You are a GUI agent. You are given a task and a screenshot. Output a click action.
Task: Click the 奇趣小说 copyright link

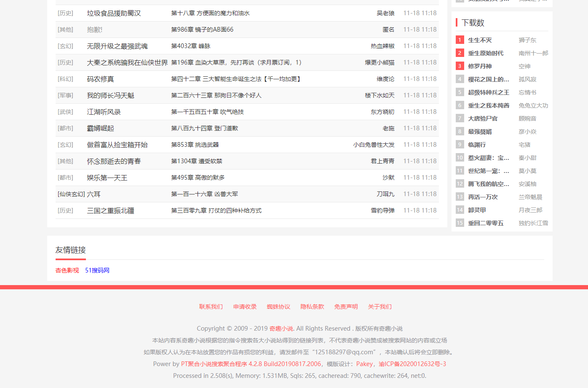pos(281,329)
